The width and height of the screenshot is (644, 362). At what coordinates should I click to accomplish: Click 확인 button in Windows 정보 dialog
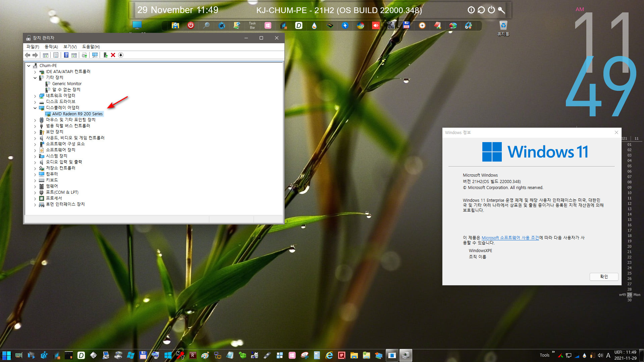click(x=604, y=277)
